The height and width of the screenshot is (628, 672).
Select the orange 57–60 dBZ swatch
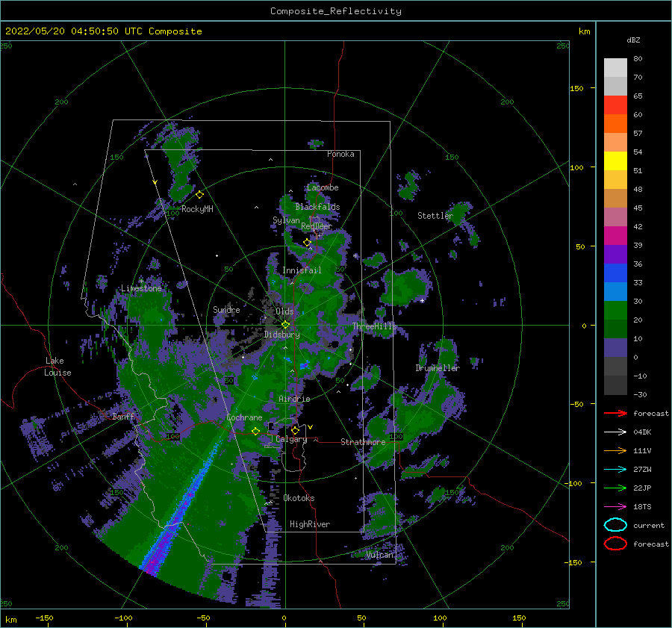pyautogui.click(x=615, y=124)
